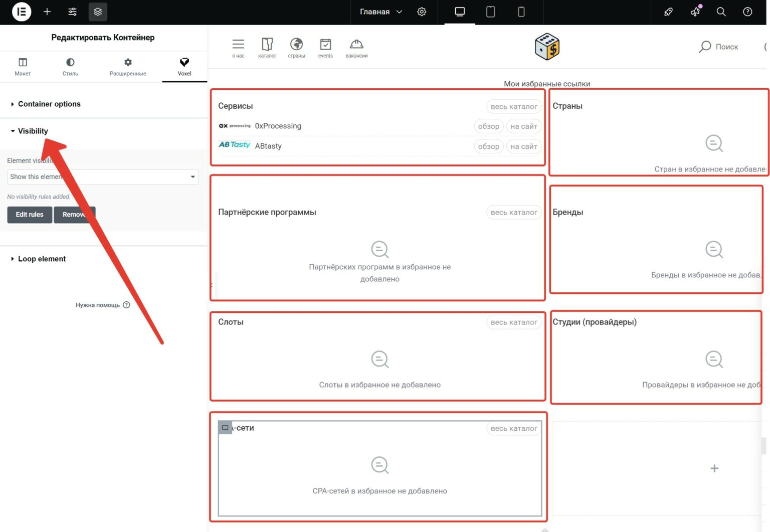This screenshot has height=532, width=770.
Task: Switch to tablet preview mode
Action: pos(490,12)
